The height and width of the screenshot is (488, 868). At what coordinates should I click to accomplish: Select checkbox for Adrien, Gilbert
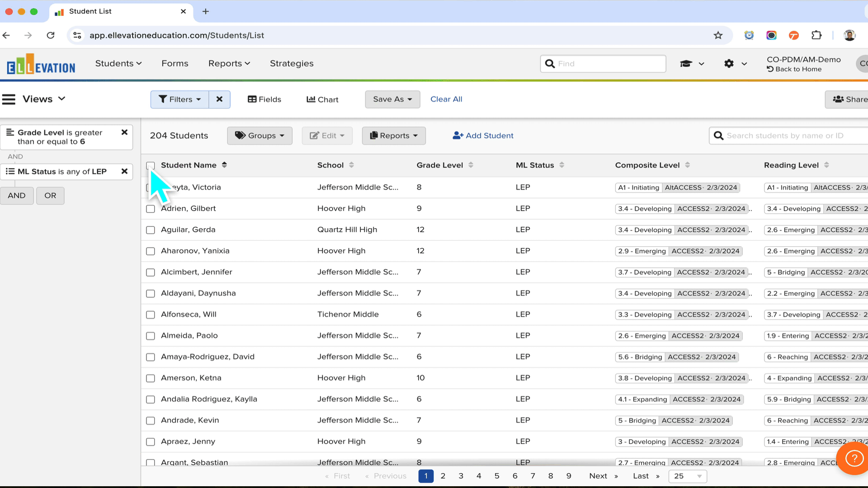(151, 209)
